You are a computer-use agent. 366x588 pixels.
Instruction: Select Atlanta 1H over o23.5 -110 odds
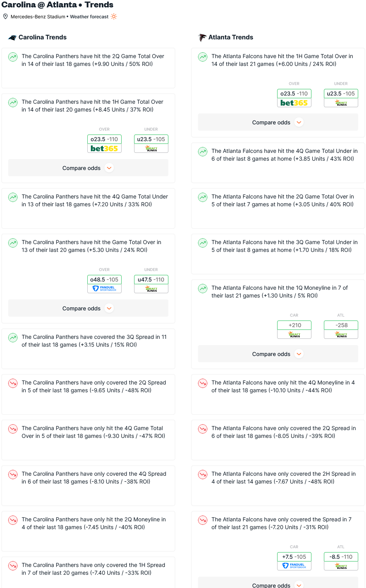[294, 94]
